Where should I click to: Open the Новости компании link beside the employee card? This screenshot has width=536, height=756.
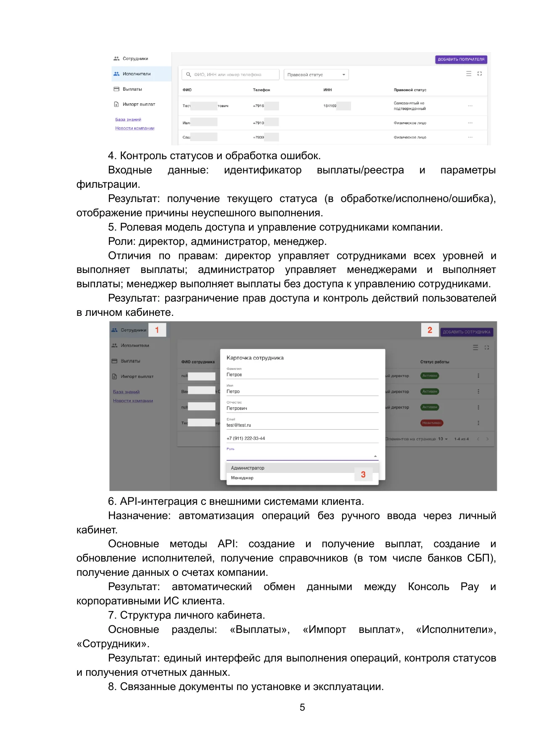click(x=133, y=401)
